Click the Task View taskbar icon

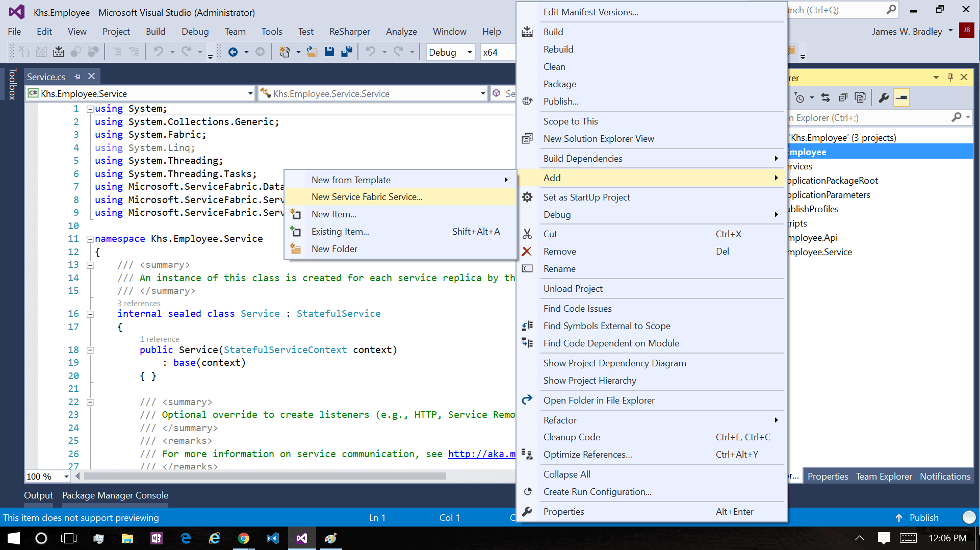[x=69, y=538]
